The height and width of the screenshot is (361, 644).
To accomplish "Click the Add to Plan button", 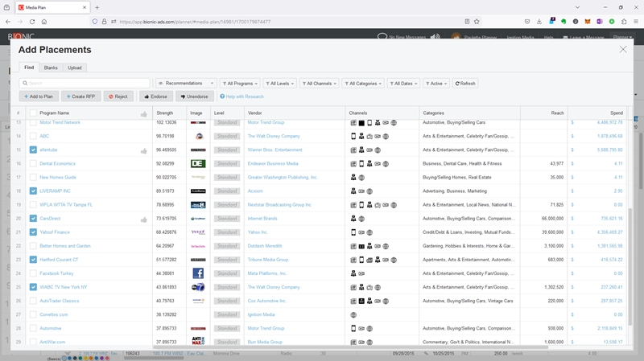I will 39,96.
